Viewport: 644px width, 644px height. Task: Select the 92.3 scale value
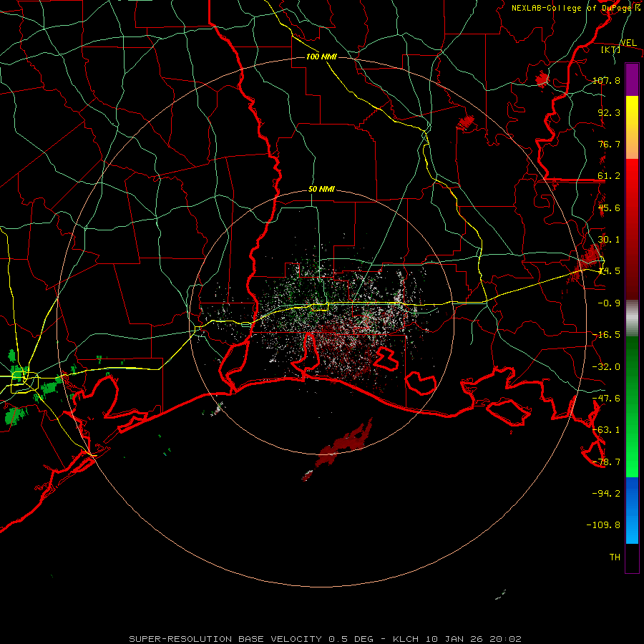click(609, 112)
